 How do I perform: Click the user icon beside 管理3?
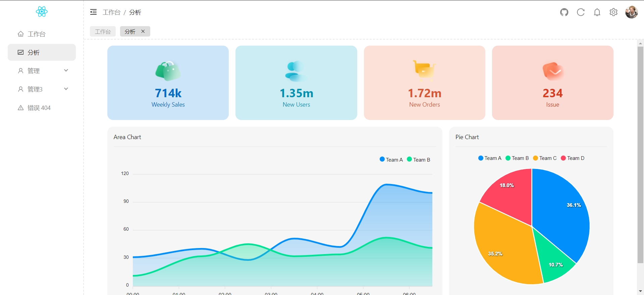coord(21,89)
